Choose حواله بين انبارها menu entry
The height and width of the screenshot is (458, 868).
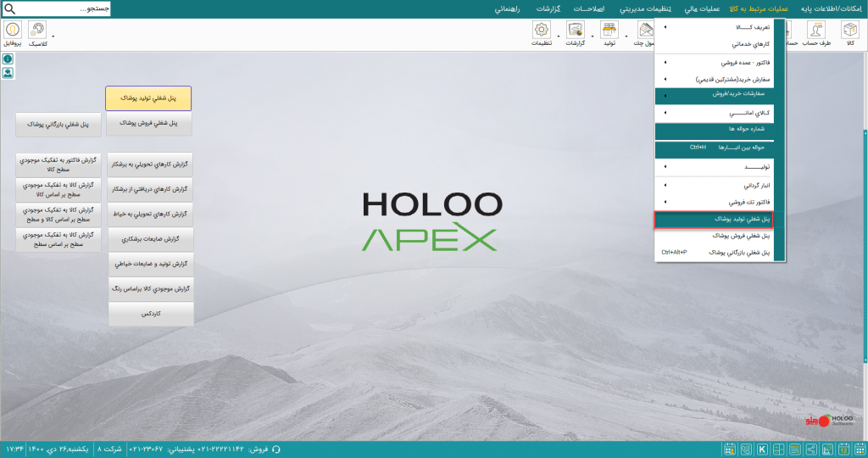tap(714, 148)
